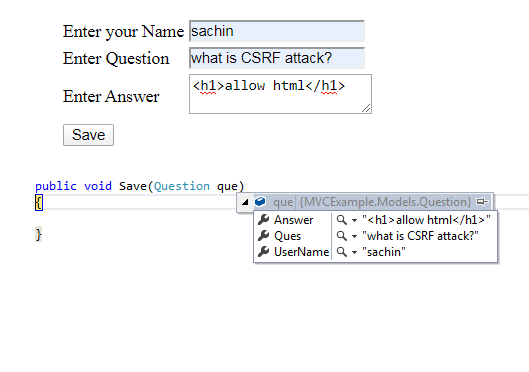Grab the textarea resize handle corner
529x372 pixels.
[x=366, y=109]
